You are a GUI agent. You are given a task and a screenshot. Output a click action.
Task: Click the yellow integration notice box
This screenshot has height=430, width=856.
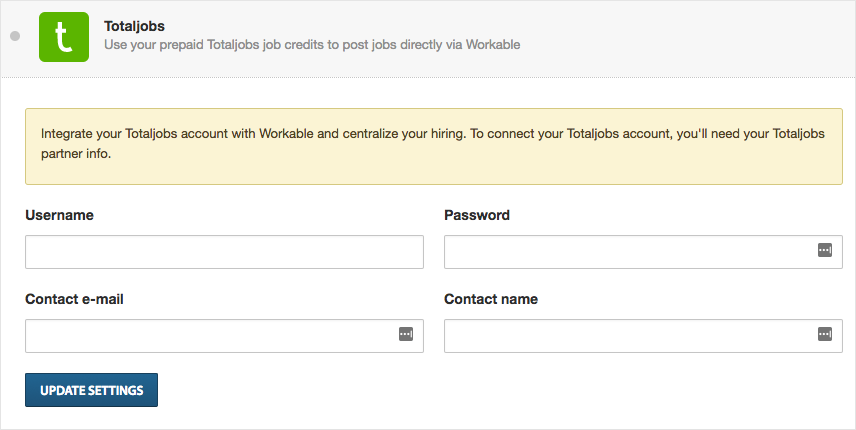coord(433,146)
